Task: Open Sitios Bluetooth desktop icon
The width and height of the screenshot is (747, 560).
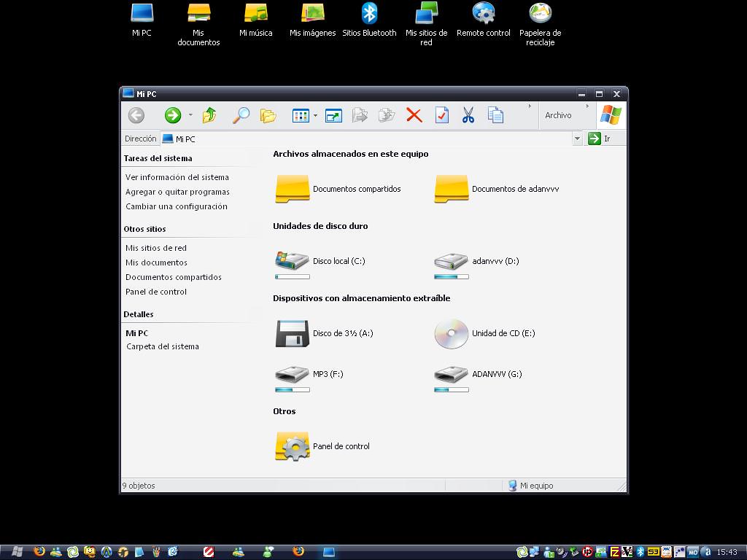Action: tap(370, 20)
